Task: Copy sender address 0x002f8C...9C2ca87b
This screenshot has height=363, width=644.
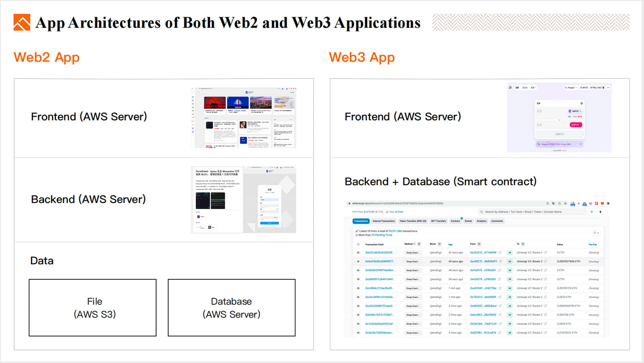Action: (500, 333)
